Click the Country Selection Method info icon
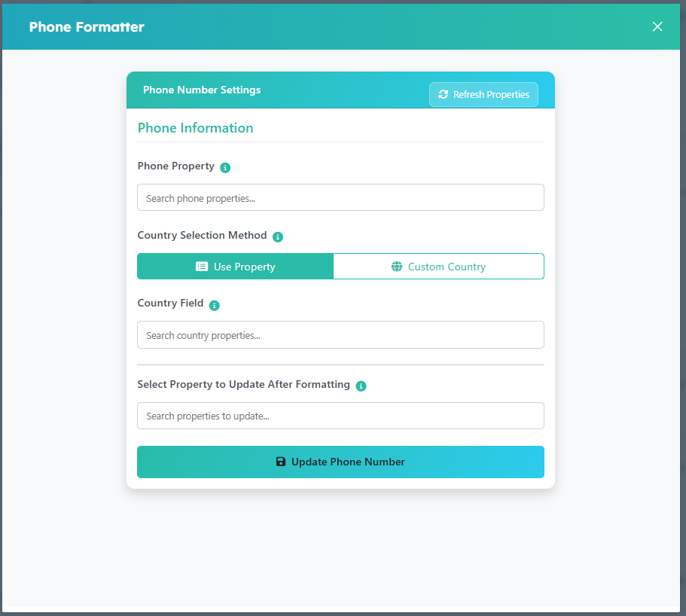686x616 pixels. (x=278, y=236)
